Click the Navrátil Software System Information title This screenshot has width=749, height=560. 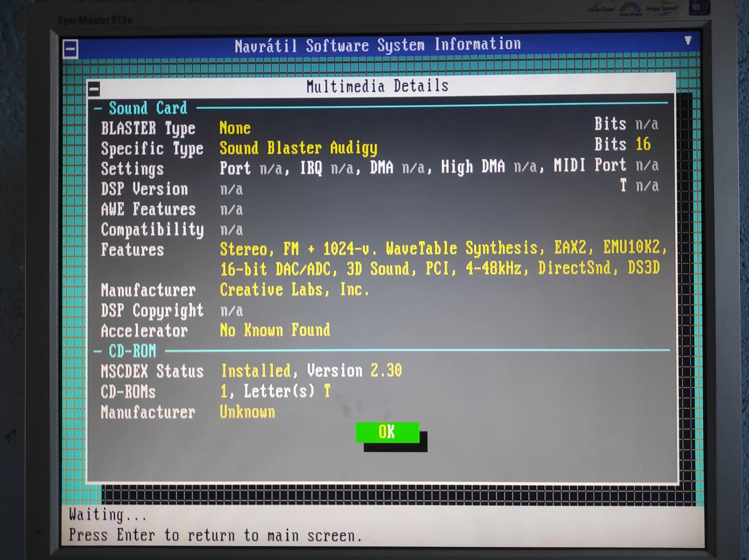pos(378,45)
